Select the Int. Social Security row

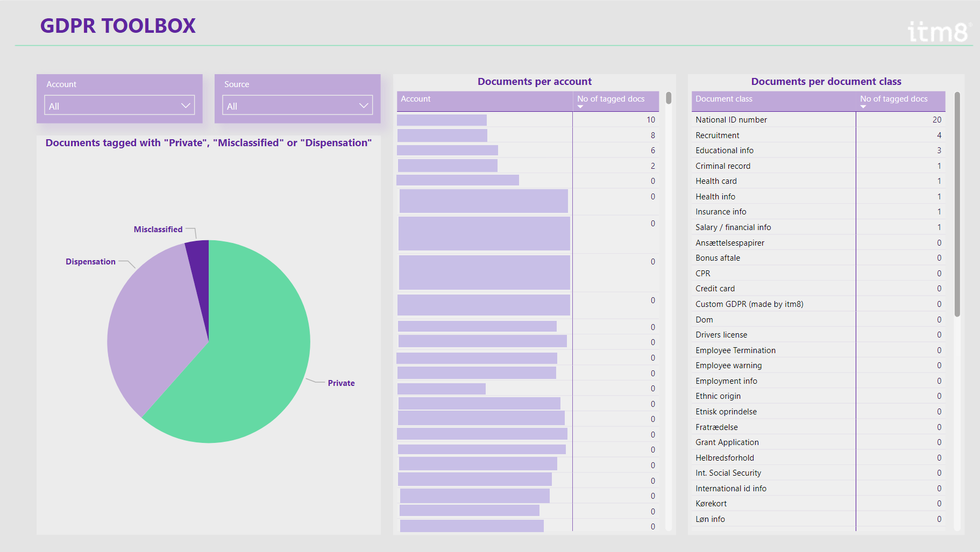(818, 473)
